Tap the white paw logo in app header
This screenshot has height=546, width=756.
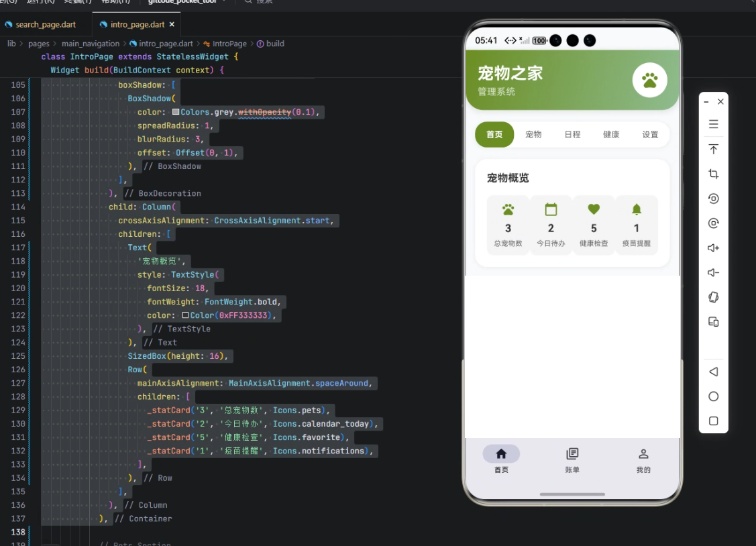649,80
